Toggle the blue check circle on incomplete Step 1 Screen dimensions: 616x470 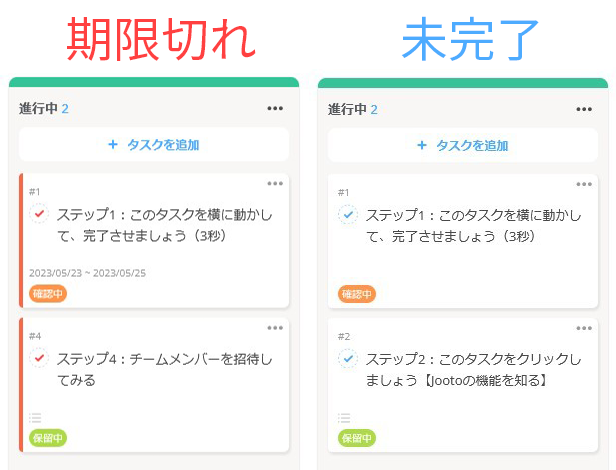pyautogui.click(x=347, y=214)
